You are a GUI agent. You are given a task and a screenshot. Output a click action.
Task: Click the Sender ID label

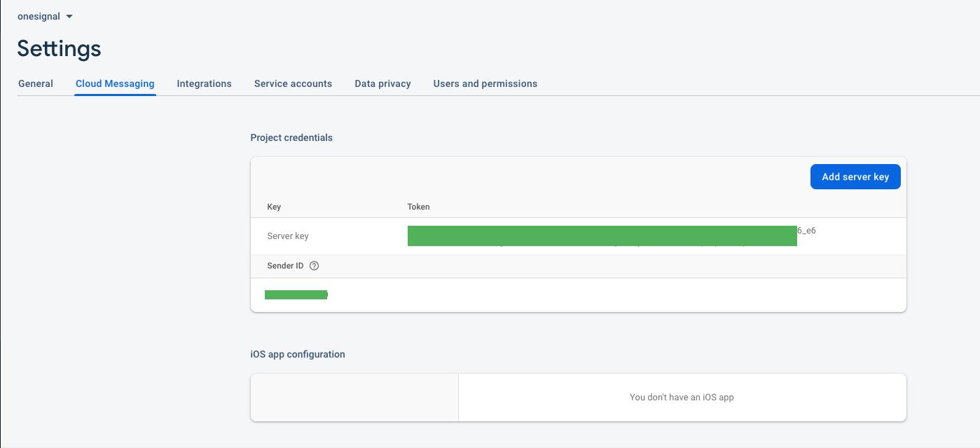(285, 266)
